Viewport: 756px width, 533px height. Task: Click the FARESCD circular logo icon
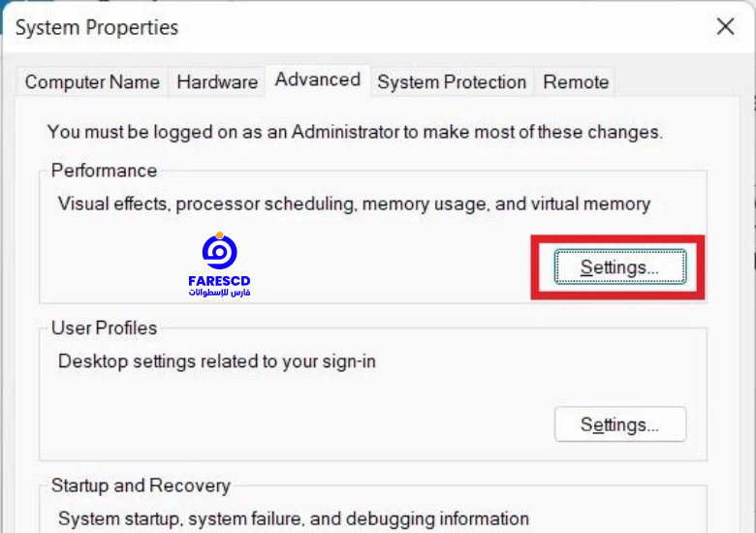click(219, 251)
